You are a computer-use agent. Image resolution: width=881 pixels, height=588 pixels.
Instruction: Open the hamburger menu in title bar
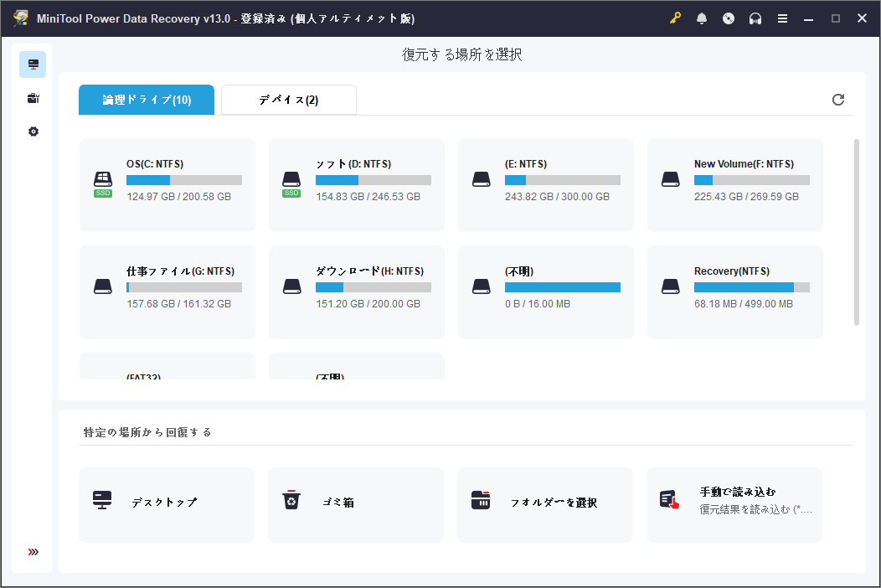782,18
